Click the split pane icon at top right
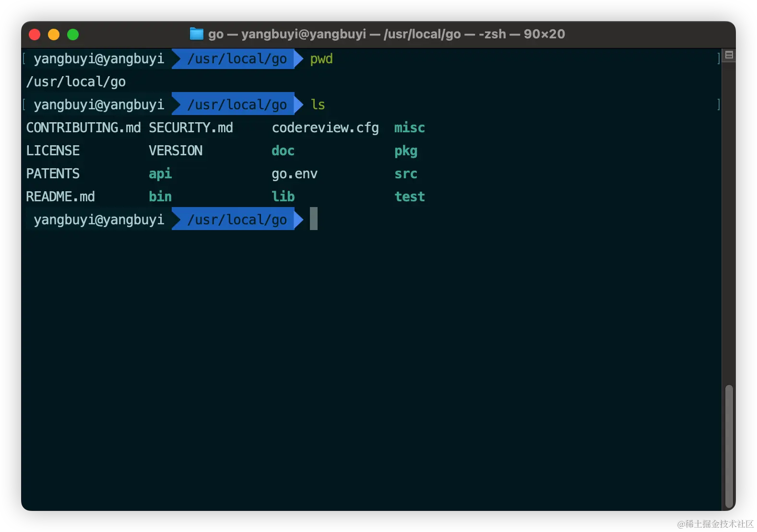Screen dimensions: 757x532 [x=729, y=55]
